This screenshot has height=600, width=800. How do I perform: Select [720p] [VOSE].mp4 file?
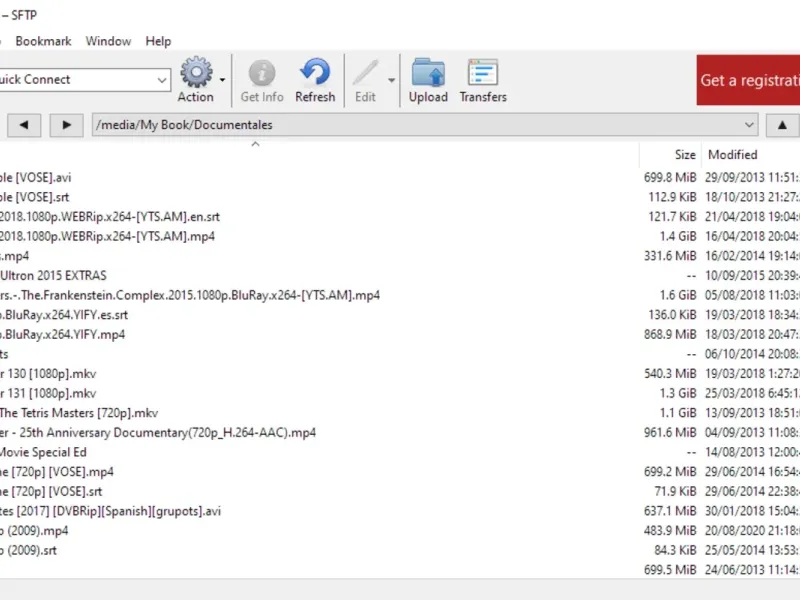57,472
